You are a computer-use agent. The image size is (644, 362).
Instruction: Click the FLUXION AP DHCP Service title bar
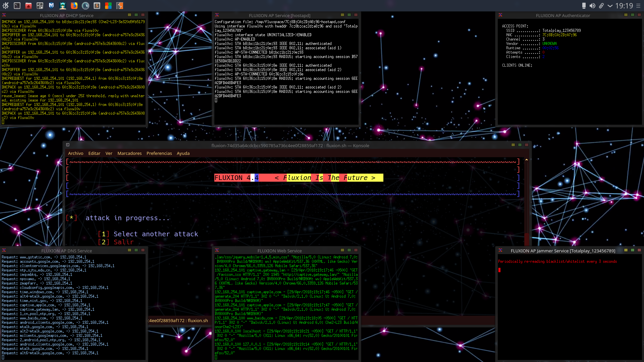[66, 15]
